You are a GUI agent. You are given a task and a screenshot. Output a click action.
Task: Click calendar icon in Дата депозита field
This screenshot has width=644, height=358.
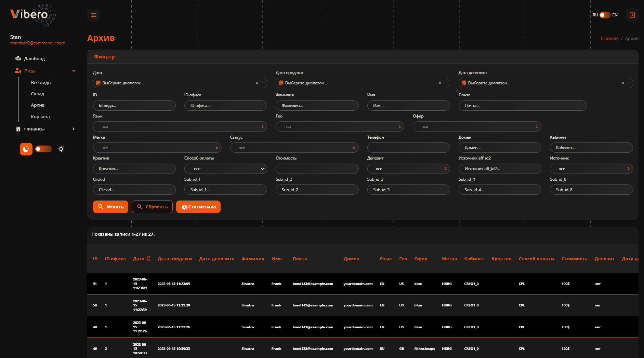click(x=464, y=83)
